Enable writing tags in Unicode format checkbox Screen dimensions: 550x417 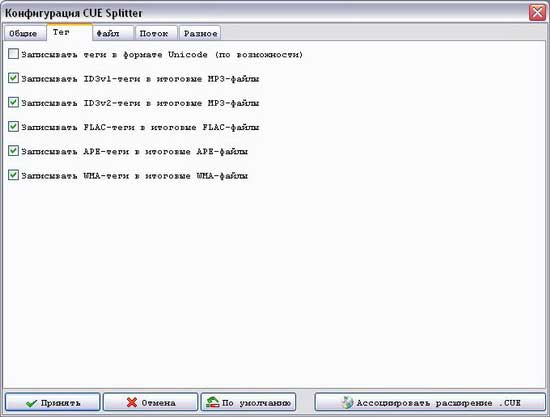click(x=13, y=54)
